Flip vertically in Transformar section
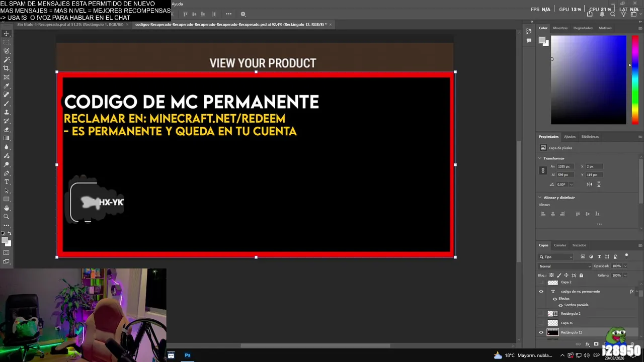 point(598,184)
